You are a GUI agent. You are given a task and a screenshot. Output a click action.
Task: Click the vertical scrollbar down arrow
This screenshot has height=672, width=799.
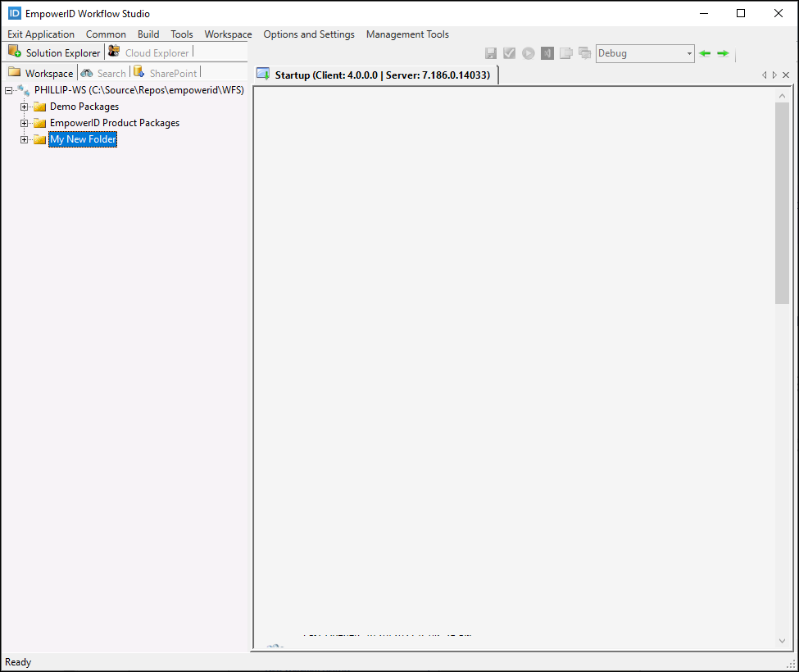782,640
